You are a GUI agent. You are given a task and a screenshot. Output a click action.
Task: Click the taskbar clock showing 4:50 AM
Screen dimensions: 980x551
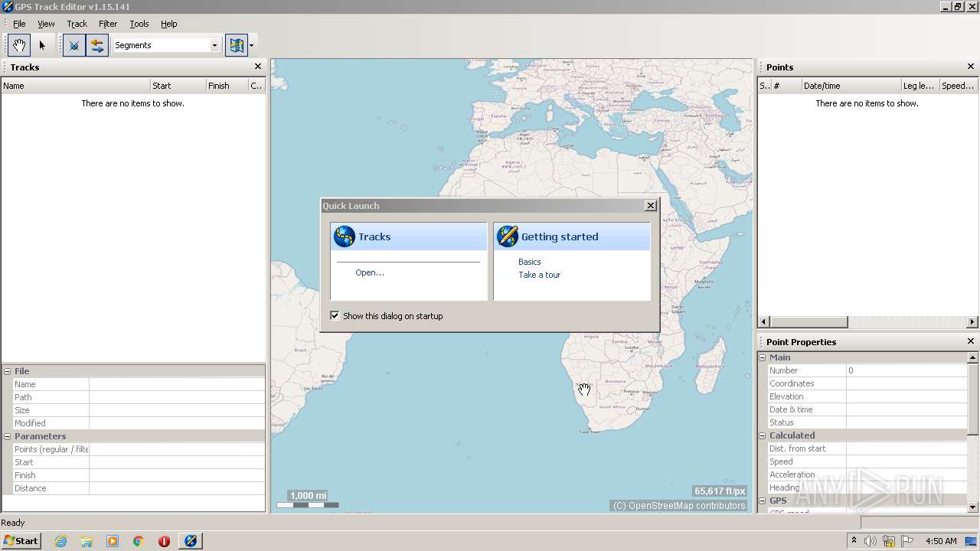pos(941,541)
